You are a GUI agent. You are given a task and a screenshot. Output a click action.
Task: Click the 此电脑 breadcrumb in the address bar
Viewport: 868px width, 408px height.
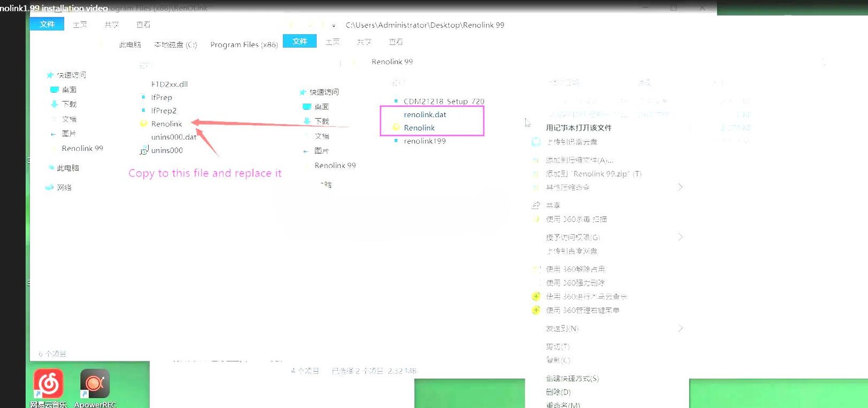click(x=130, y=45)
